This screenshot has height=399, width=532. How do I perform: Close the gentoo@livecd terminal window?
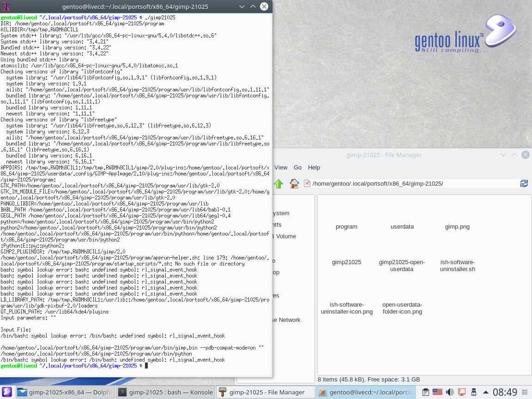pyautogui.click(x=264, y=6)
